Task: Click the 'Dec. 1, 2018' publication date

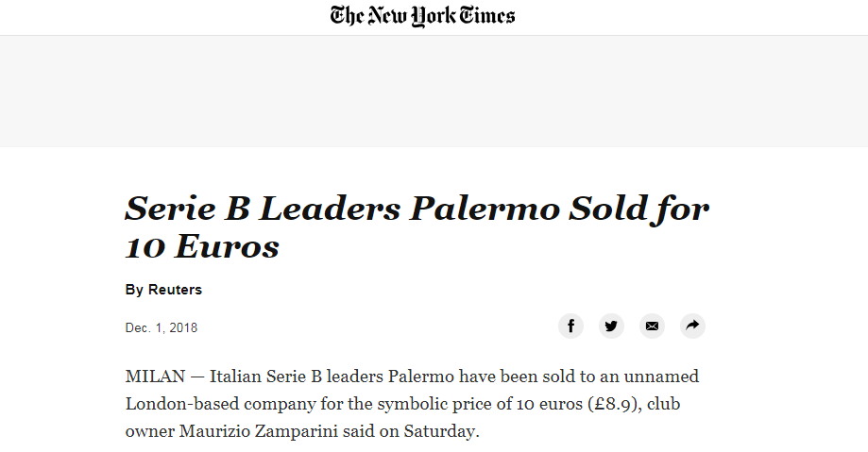Action: 162,328
